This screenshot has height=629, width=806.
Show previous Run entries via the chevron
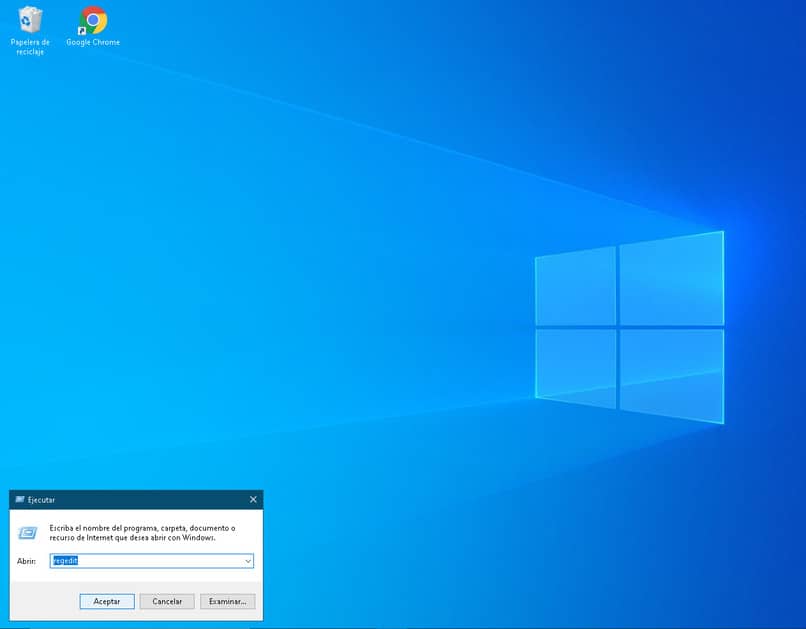[248, 561]
